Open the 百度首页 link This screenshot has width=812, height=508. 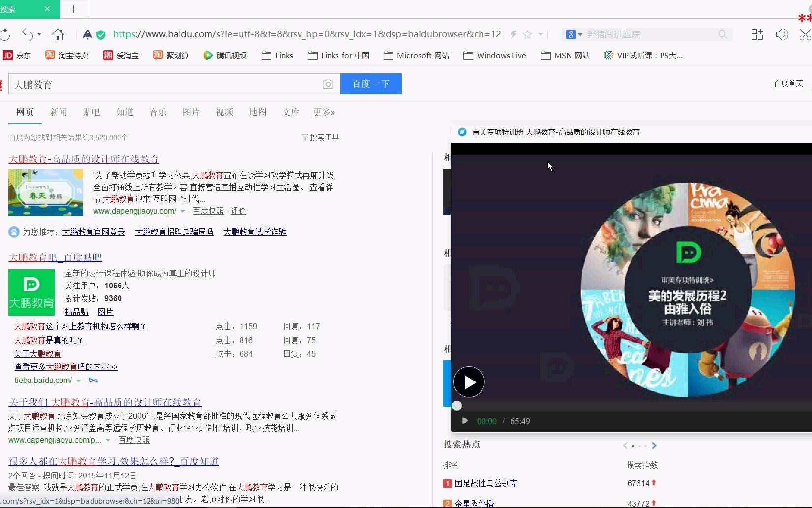click(788, 84)
